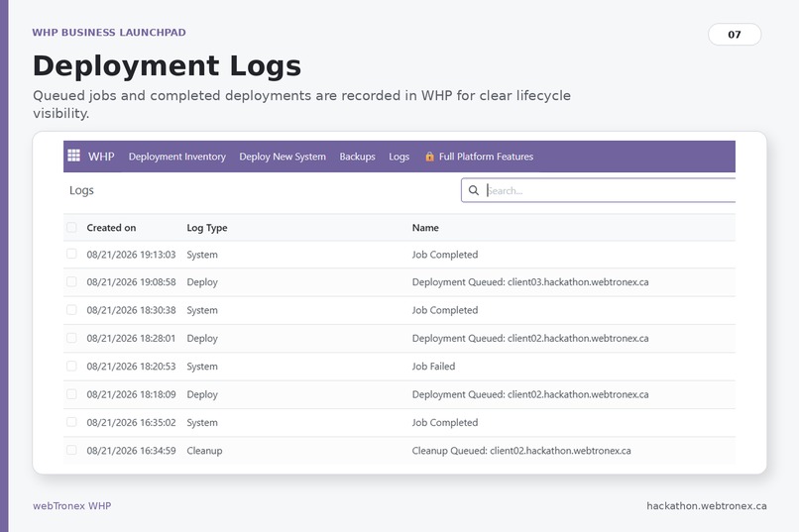Click the slide number 07 badge

coord(735,34)
